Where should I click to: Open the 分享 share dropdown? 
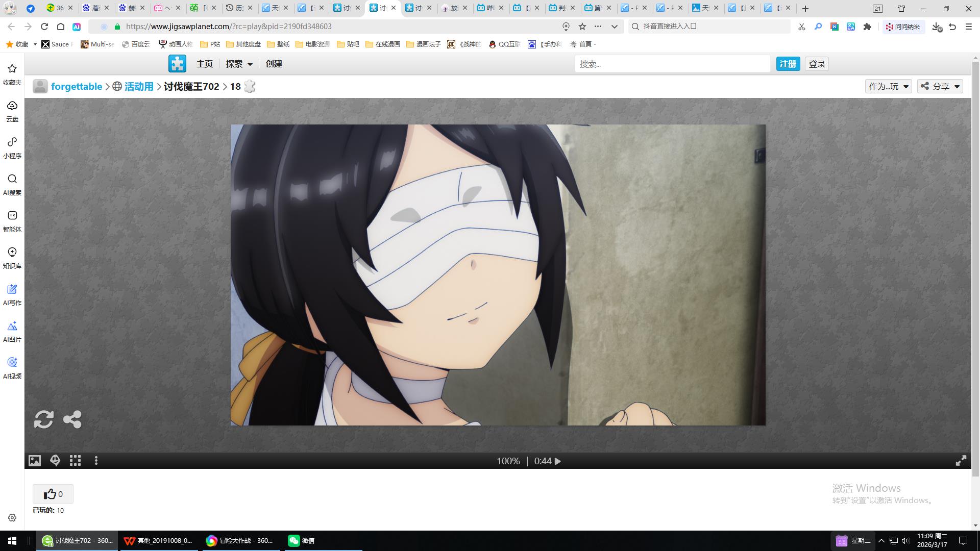tap(940, 86)
